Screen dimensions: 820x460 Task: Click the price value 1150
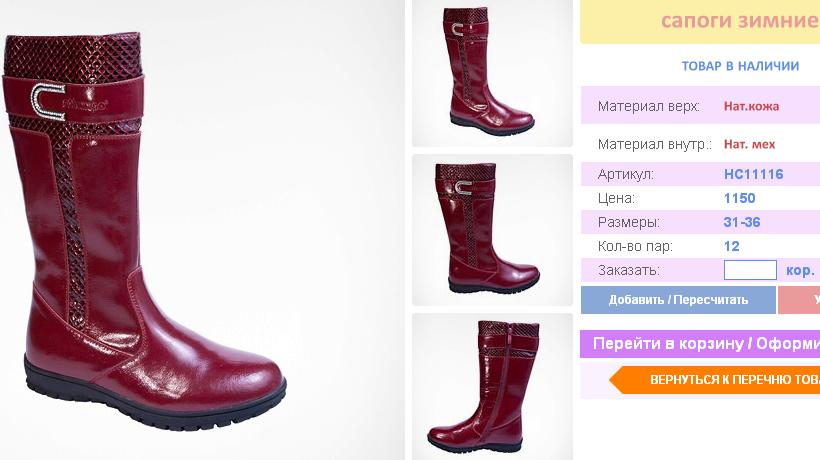pyautogui.click(x=739, y=198)
